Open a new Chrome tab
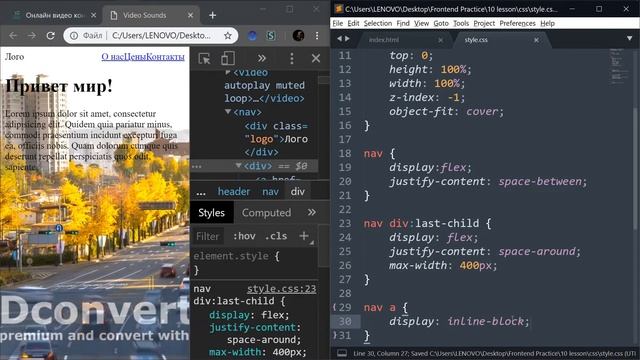The image size is (640, 360). (x=212, y=16)
